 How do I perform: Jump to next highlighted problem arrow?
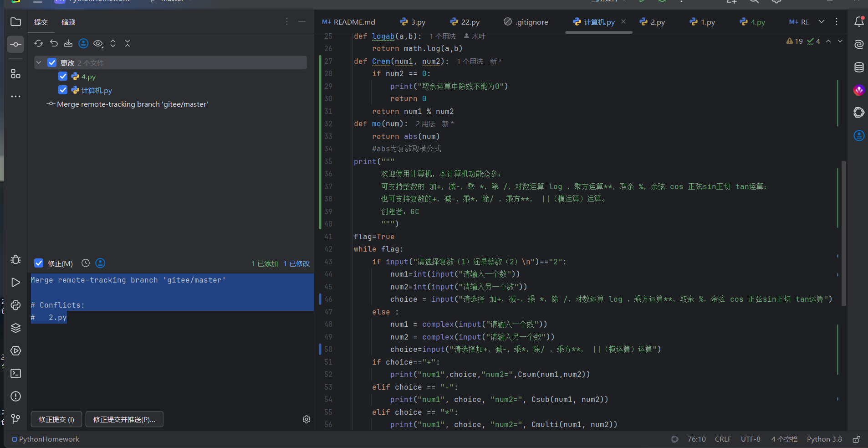coord(840,41)
